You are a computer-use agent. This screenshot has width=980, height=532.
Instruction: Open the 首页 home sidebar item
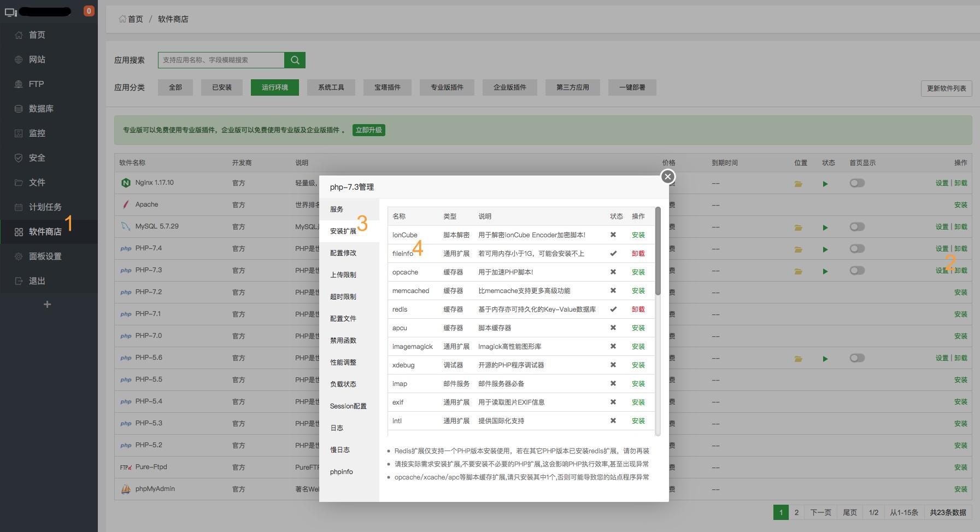click(x=49, y=35)
